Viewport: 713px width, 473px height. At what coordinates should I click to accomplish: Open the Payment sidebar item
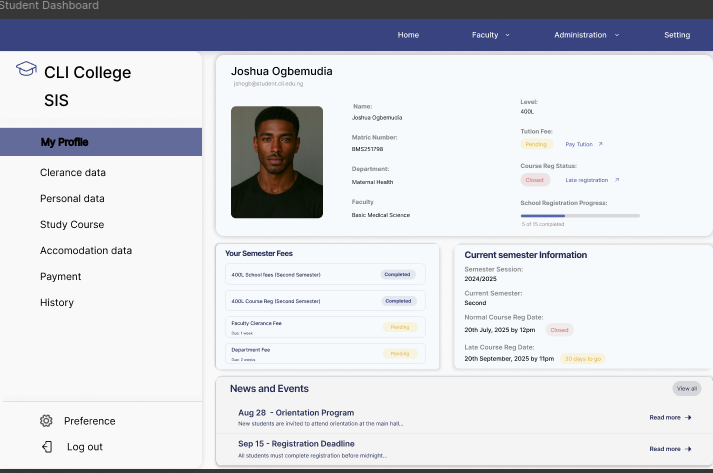click(x=61, y=277)
